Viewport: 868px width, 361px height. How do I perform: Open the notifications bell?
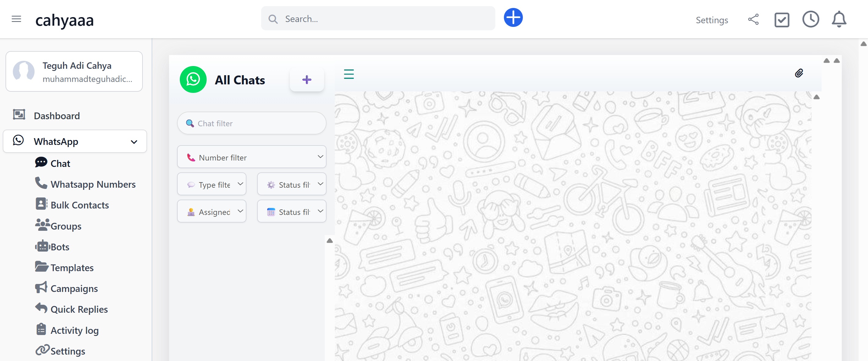pos(839,20)
